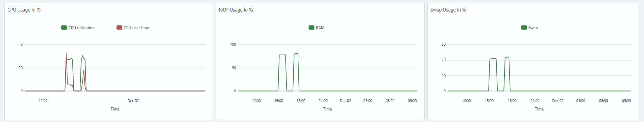Click the 15:00 label on RAM chart

[x=279, y=101]
